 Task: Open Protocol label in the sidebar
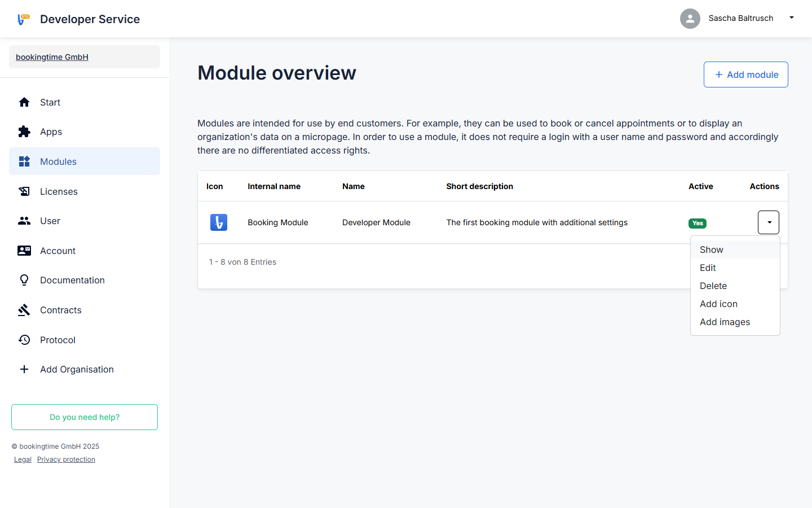pyautogui.click(x=58, y=340)
